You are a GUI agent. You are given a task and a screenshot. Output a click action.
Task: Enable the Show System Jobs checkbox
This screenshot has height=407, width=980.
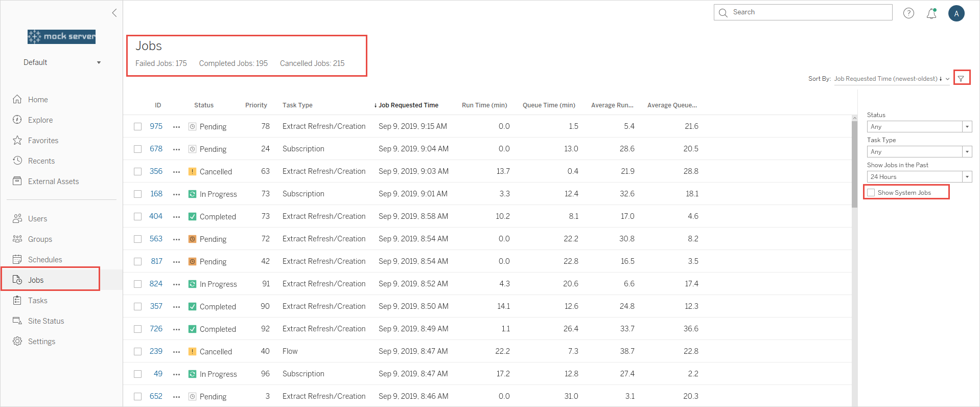871,193
